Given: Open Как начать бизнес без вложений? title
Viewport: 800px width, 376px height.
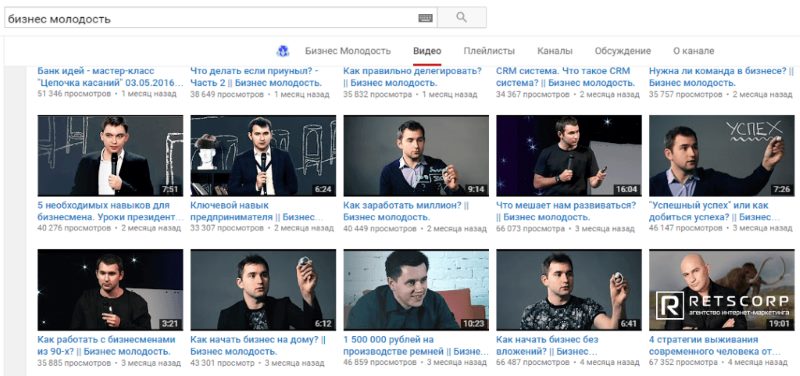Looking at the screenshot, I should pos(547,345).
